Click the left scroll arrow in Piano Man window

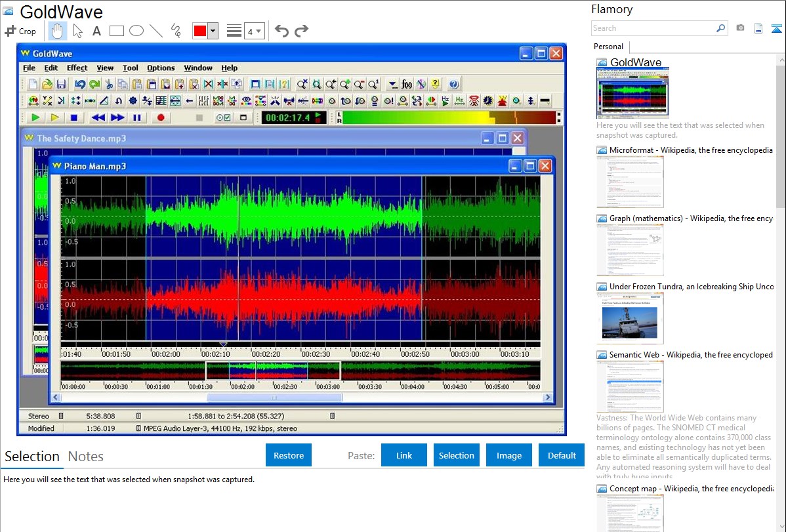point(56,398)
